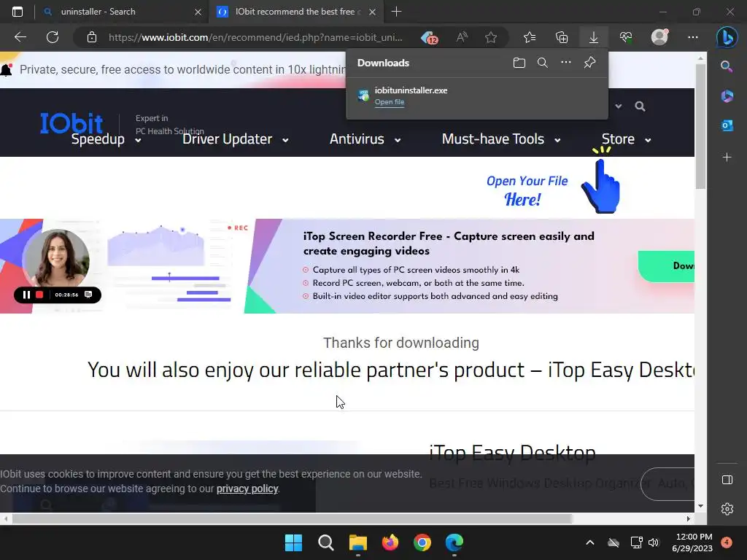Open the downloads folder icon in Downloads panel
This screenshot has height=560, width=747.
pos(519,63)
